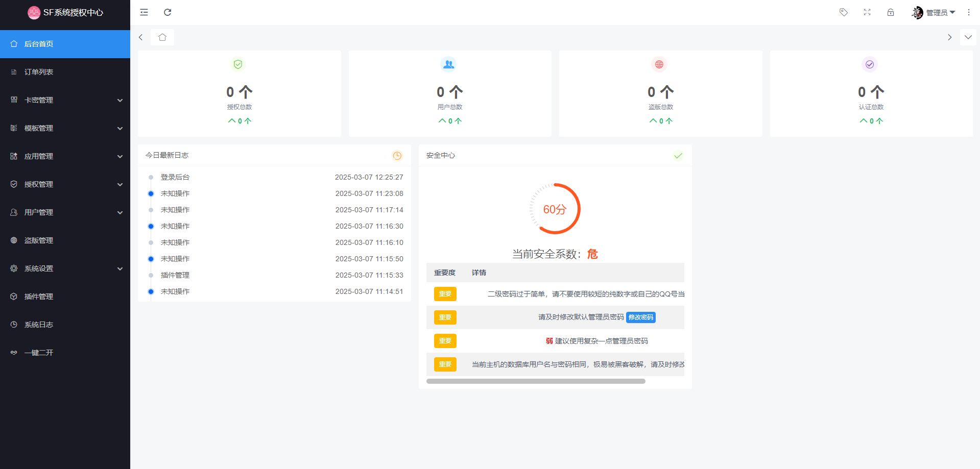980x469 pixels.
Task: Click the 卡密管理 grid icon
Action: click(x=14, y=100)
